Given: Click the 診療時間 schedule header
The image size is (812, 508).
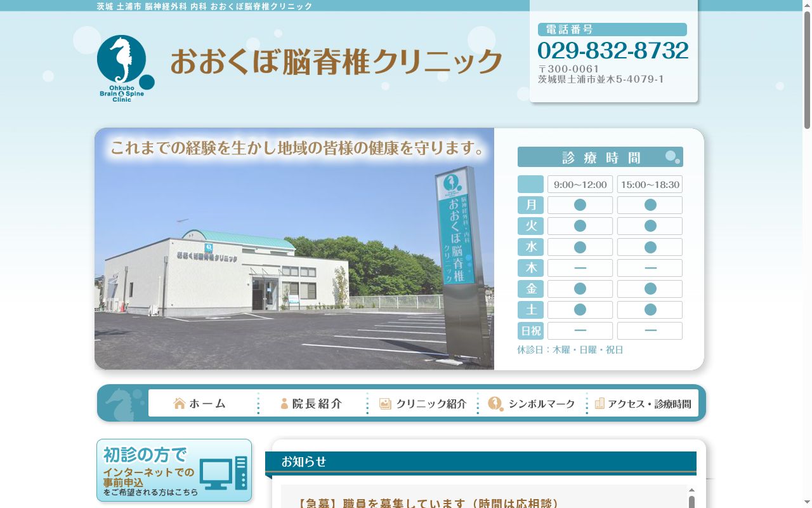Looking at the screenshot, I should 600,157.
